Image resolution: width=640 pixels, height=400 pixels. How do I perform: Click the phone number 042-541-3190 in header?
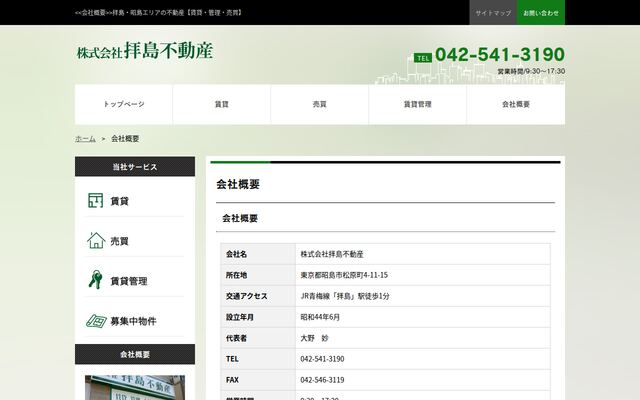(500, 55)
